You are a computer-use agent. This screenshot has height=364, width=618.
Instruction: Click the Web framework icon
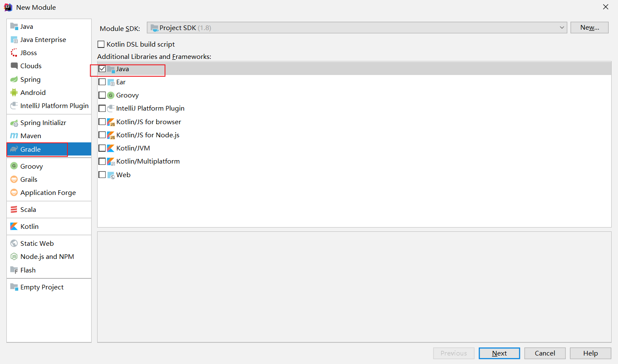(111, 175)
